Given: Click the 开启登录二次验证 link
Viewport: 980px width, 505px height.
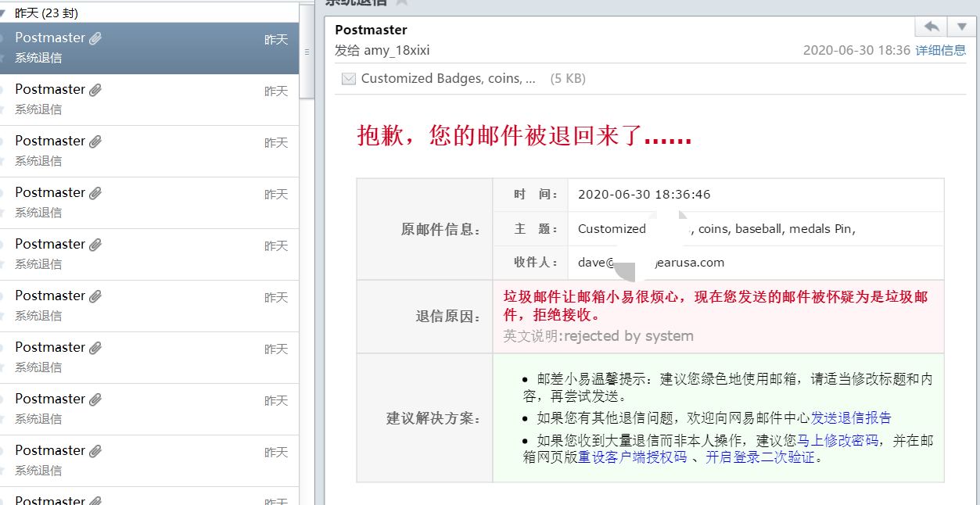Looking at the screenshot, I should point(760,457).
